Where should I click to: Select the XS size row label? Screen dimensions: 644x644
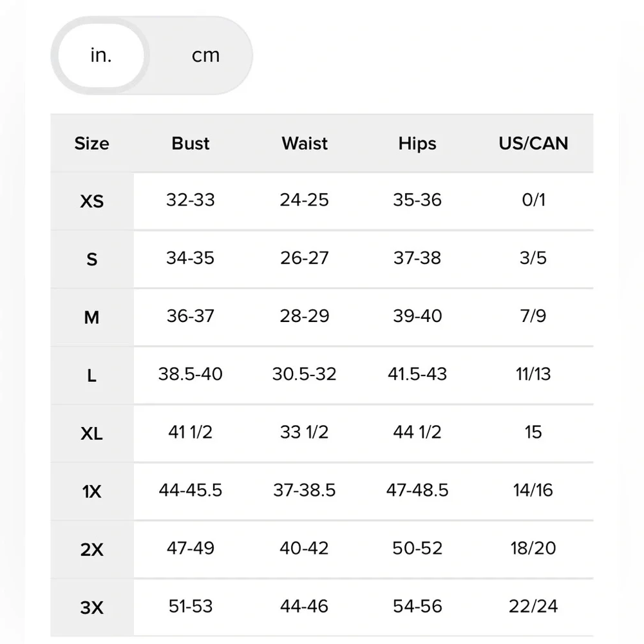[x=91, y=201]
